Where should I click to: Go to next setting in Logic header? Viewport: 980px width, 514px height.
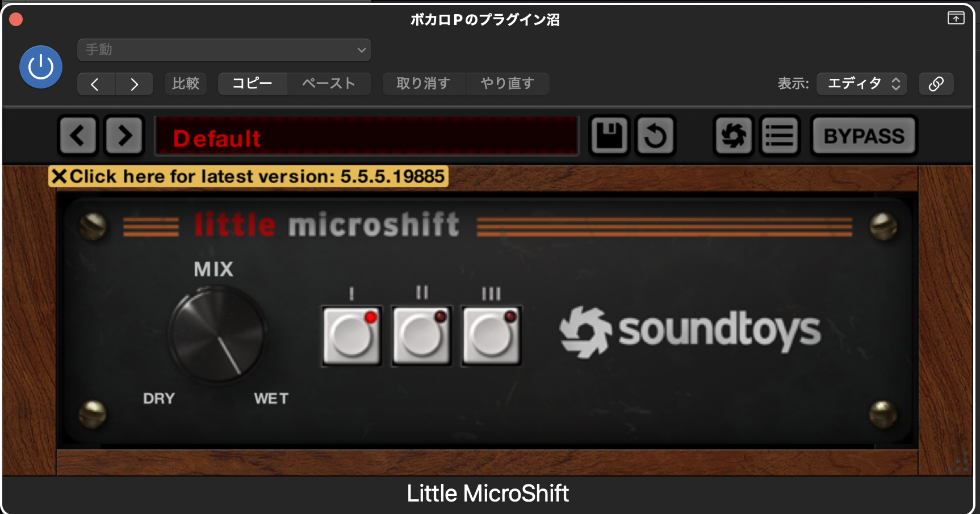134,84
